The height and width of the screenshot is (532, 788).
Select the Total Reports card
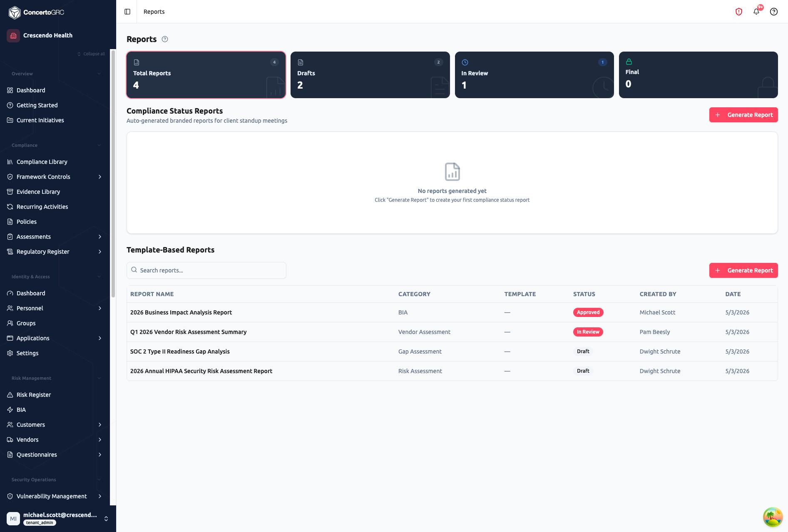tap(206, 75)
